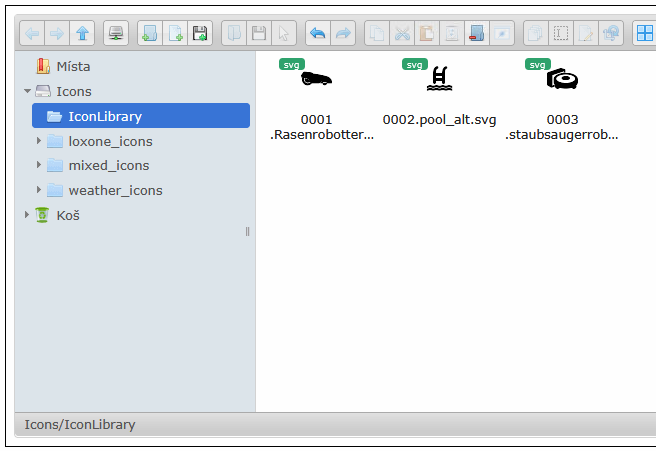
Task: Click the file name 0003 .staubsaugerrob...
Action: [x=562, y=127]
